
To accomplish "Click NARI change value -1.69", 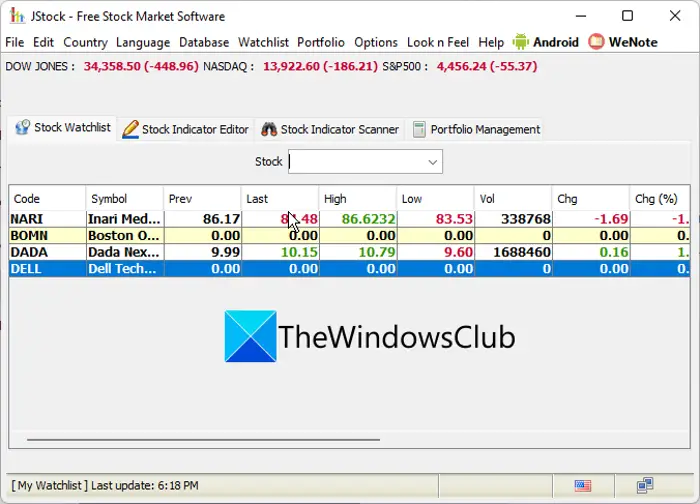I will click(x=591, y=219).
